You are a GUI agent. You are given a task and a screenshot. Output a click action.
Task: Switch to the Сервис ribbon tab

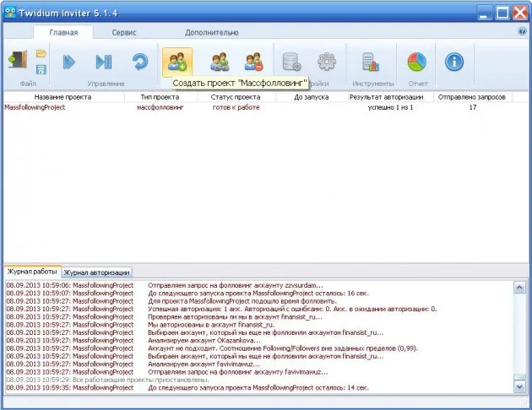(124, 33)
